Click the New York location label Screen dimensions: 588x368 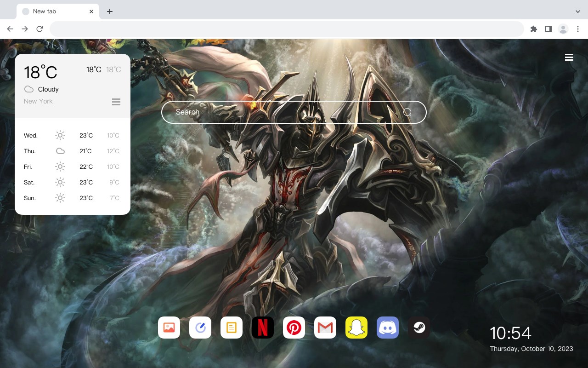point(38,101)
